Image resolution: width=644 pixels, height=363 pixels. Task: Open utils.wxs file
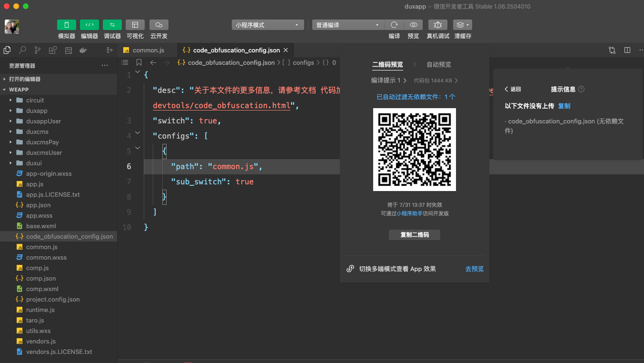(59, 331)
